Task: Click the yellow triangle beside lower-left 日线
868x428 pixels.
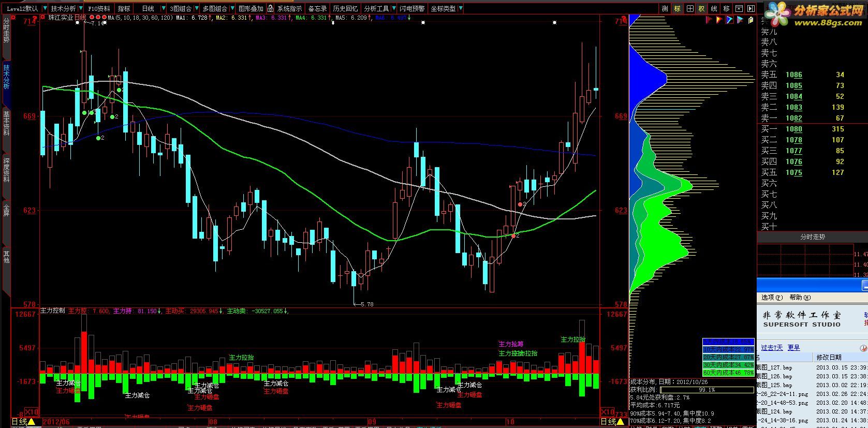Action: tap(32, 422)
